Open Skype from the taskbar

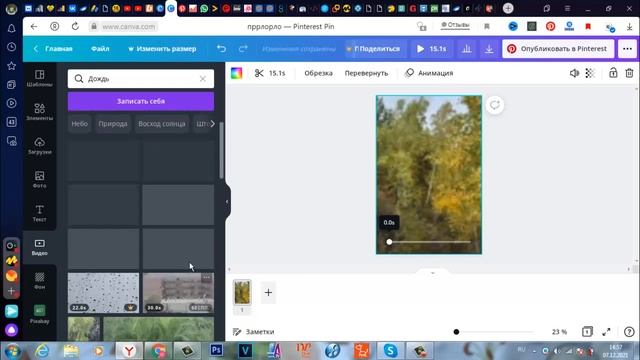point(391,350)
